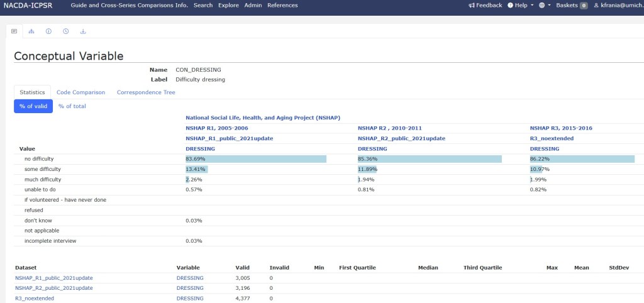
Task: Click the Feedback megaphone icon
Action: 472,6
